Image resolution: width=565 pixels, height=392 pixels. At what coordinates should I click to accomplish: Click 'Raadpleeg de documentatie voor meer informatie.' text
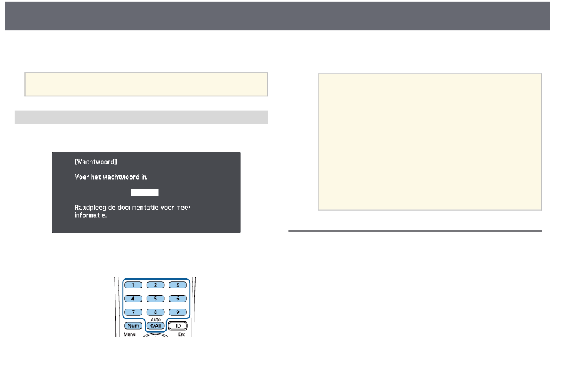132,212
